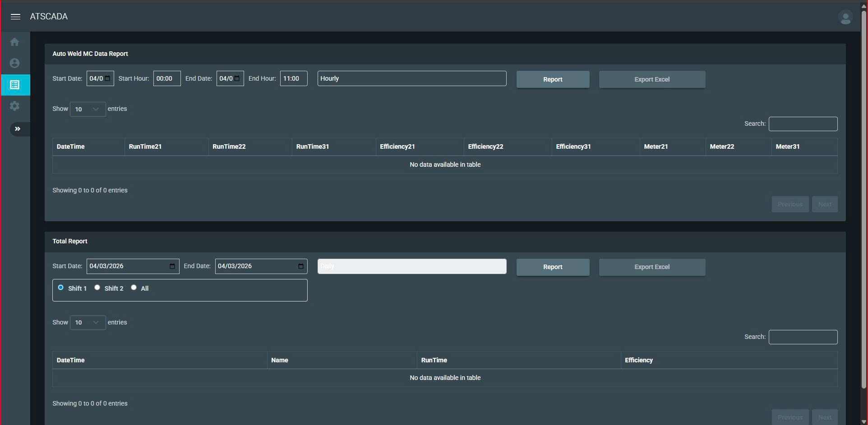The image size is (868, 425).
Task: Expand sidebar with double chevron icon
Action: [18, 129]
